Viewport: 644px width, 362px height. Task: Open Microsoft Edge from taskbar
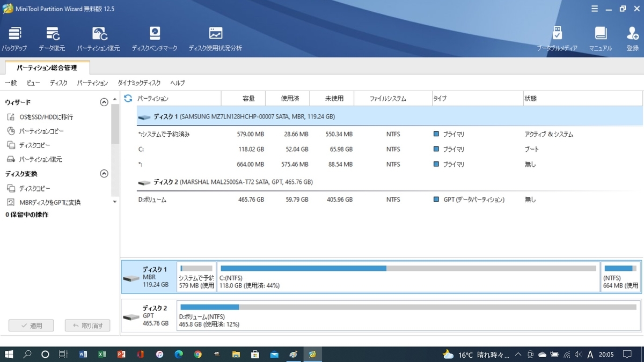[179, 354]
